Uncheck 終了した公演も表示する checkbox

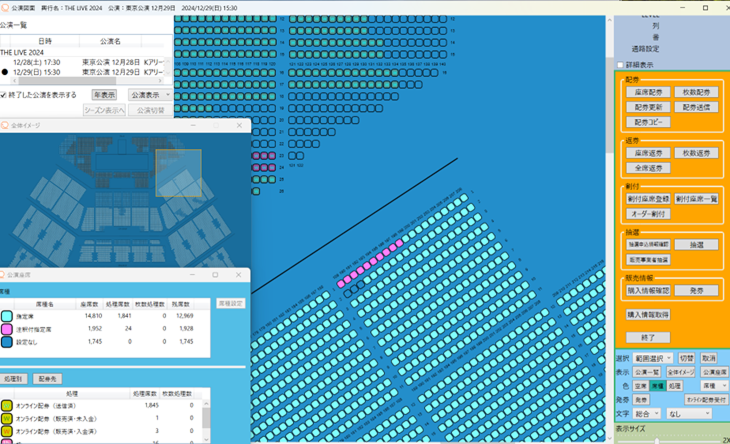pos(5,95)
